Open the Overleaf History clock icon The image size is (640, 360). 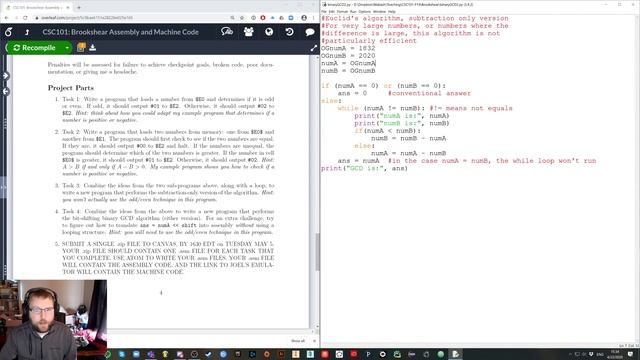point(289,31)
